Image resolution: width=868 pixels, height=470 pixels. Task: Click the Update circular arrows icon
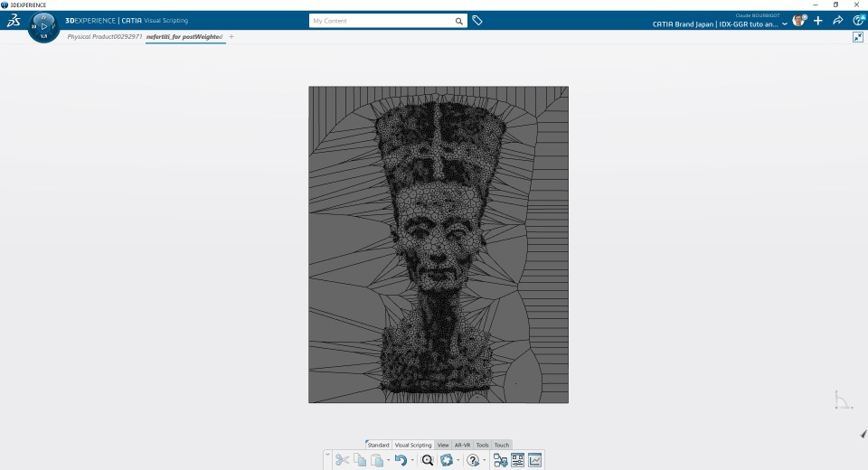(x=447, y=460)
